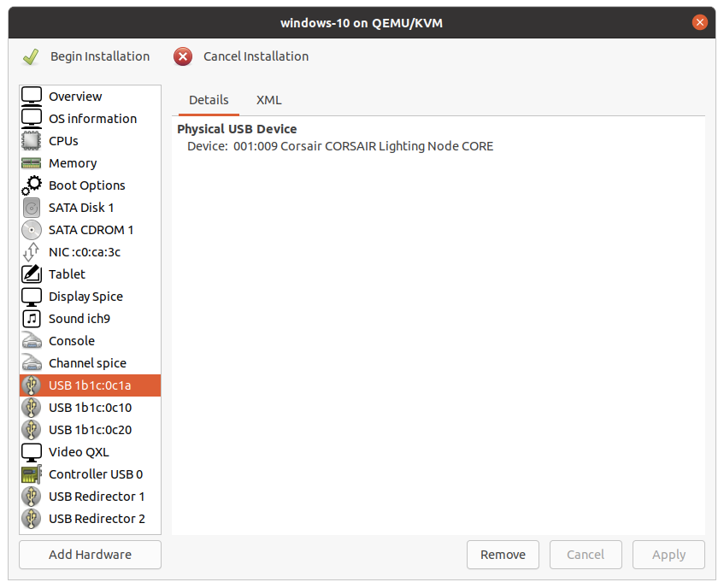Viewport: 724px width, 588px height.
Task: Select the Sound ich9 music note icon
Action: [32, 319]
